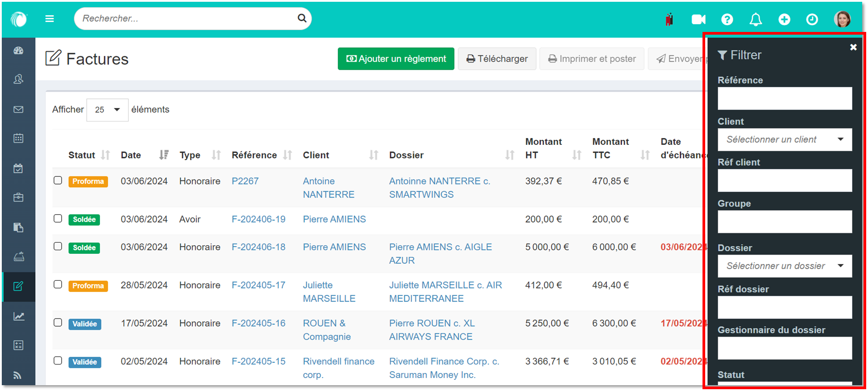This screenshot has height=391, width=868.
Task: Open invoice link F-202406-19
Action: pyautogui.click(x=258, y=219)
